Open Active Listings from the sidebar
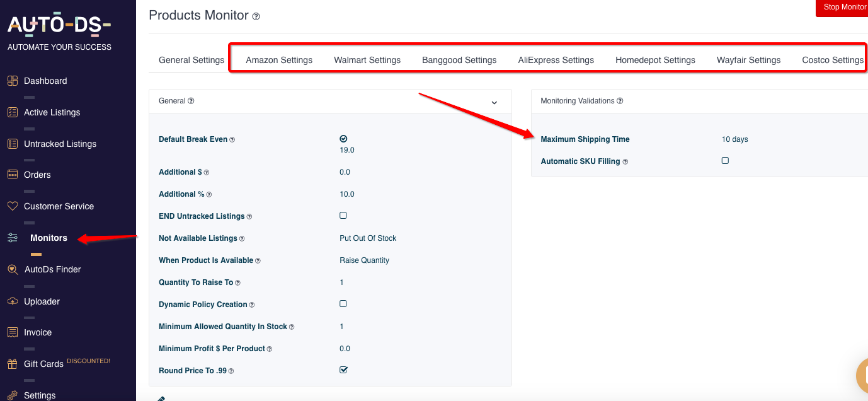The height and width of the screenshot is (401, 868). (x=52, y=112)
